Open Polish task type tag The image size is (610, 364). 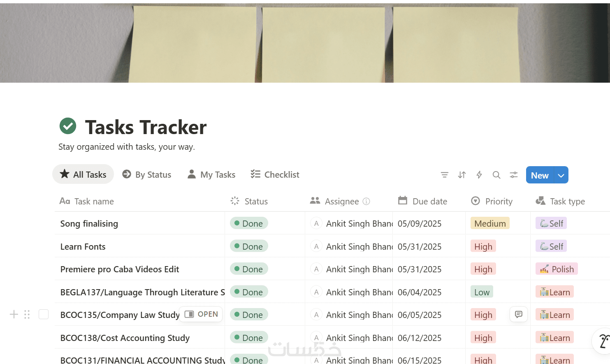pyautogui.click(x=557, y=269)
